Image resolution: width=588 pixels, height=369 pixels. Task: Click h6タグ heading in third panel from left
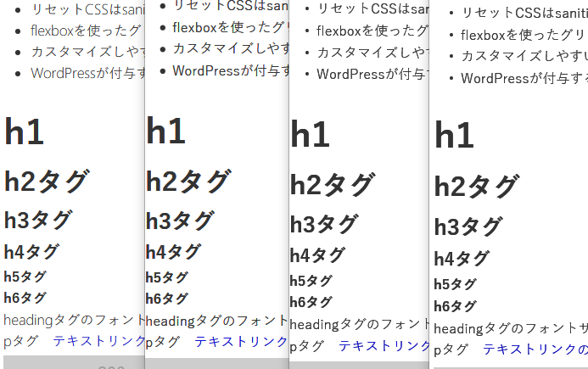[x=311, y=302]
